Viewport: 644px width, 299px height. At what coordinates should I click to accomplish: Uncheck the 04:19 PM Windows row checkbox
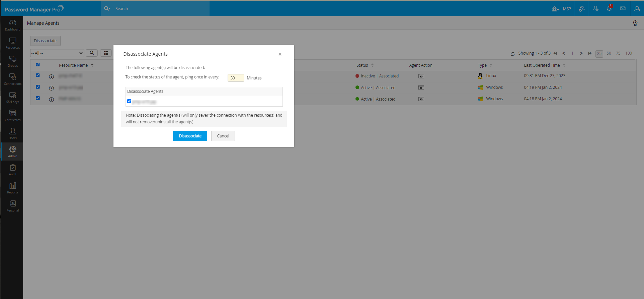(38, 87)
